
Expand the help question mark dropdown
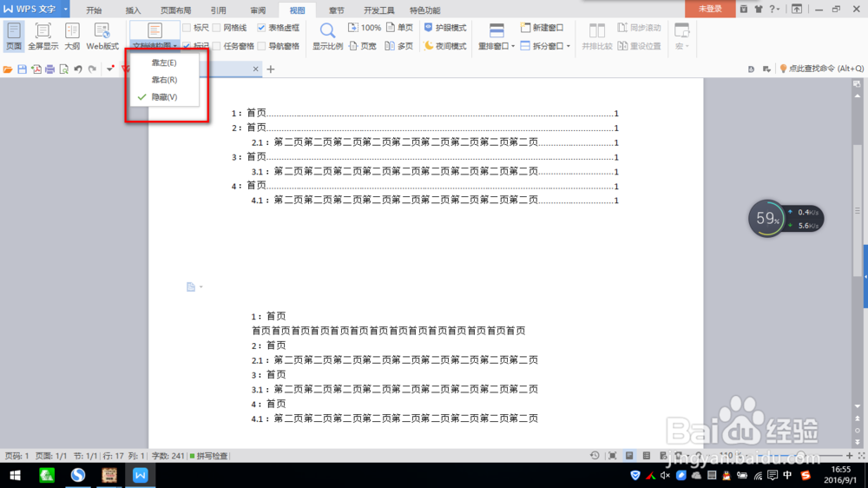pyautogui.click(x=779, y=10)
